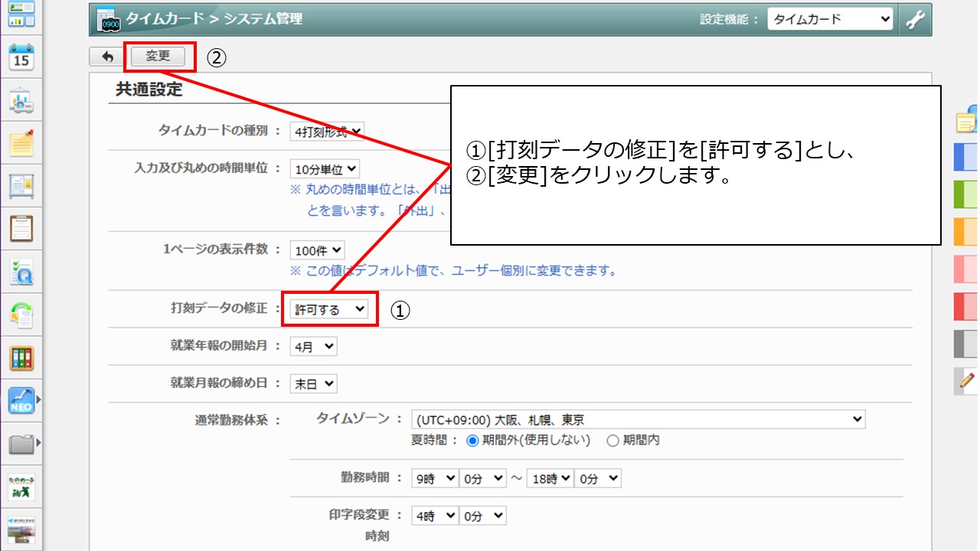
Task: Open the gray folder sidebar icon
Action: coord(21,442)
